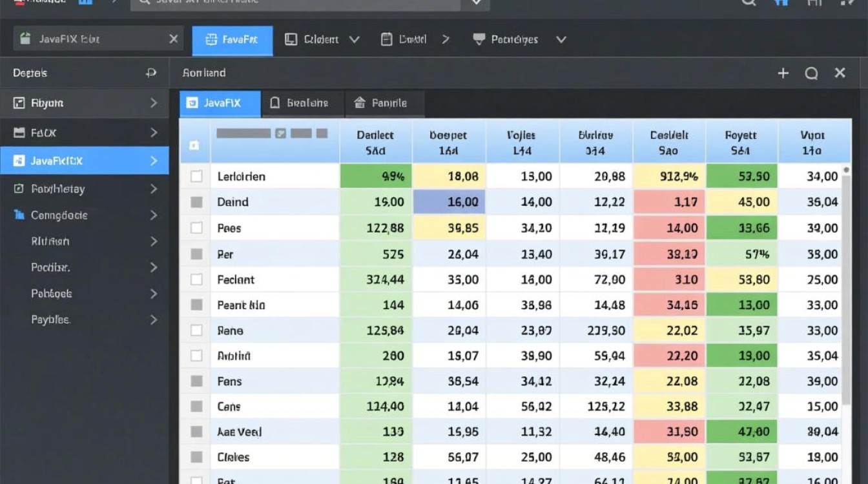Close the JavaFIX file tab with X
The width and height of the screenshot is (868, 484).
[x=173, y=39]
